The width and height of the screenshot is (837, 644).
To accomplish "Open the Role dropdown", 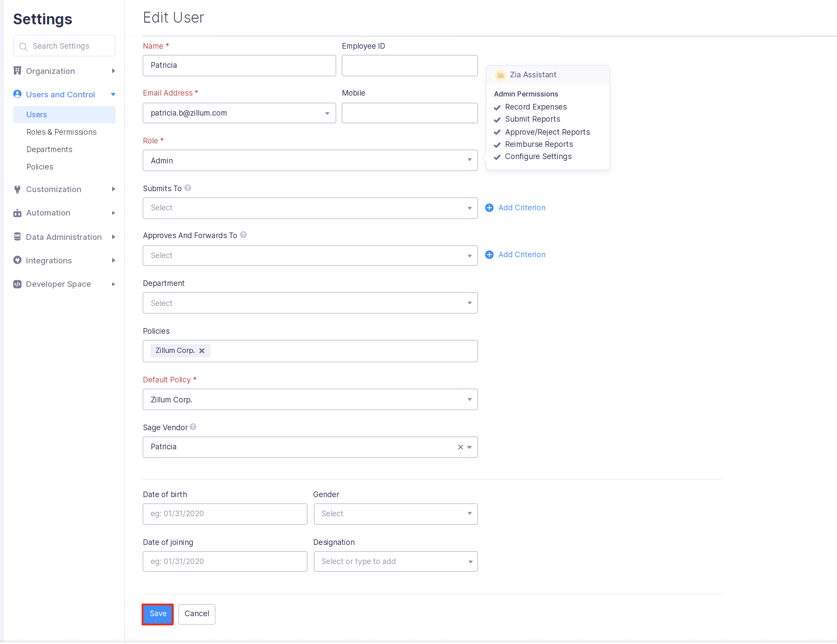I will point(310,161).
